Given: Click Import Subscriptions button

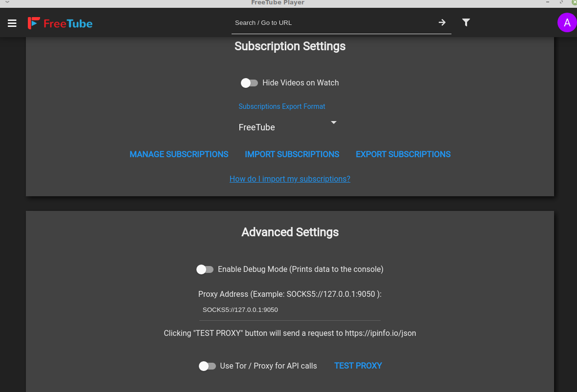Looking at the screenshot, I should (x=292, y=154).
